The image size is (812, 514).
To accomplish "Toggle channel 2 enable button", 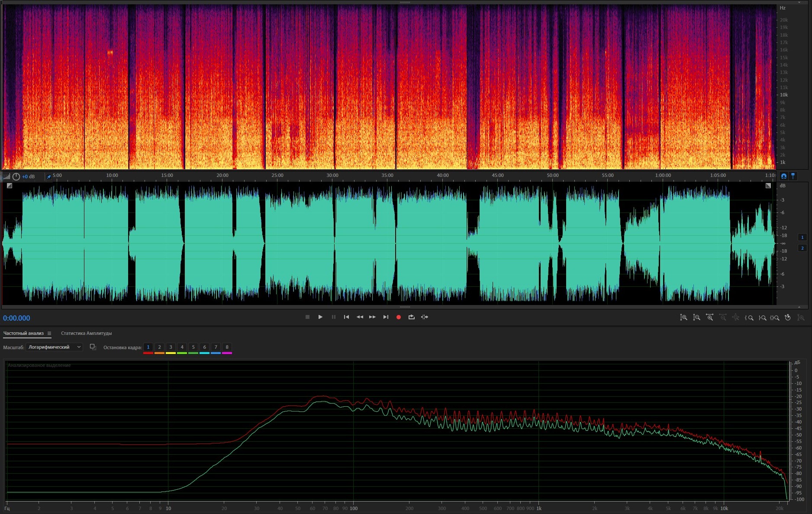I will click(802, 248).
